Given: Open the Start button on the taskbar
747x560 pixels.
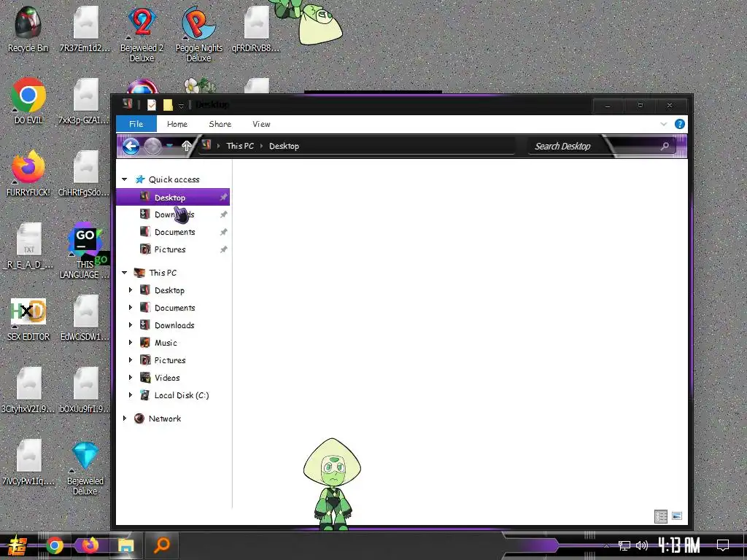Looking at the screenshot, I should point(18,545).
